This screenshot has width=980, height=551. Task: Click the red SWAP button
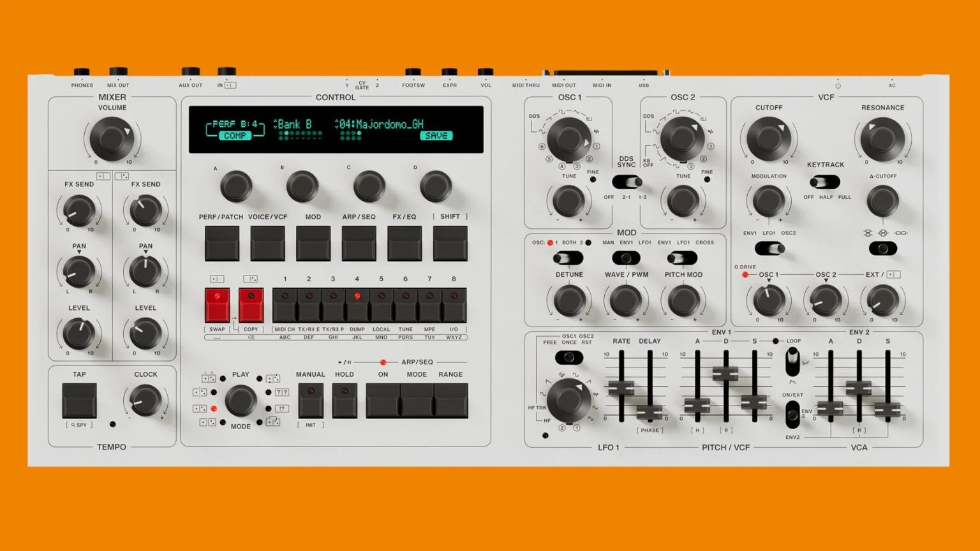pos(217,305)
